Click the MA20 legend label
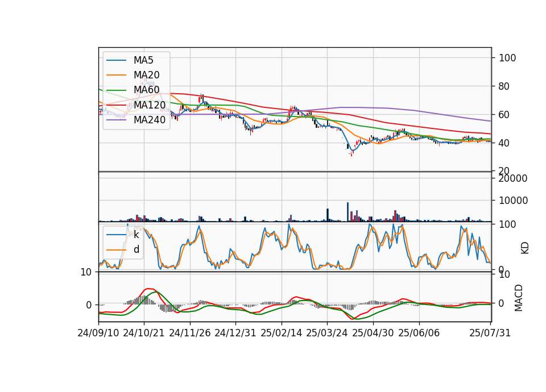Image resolution: width=546 pixels, height=392 pixels. pos(146,75)
